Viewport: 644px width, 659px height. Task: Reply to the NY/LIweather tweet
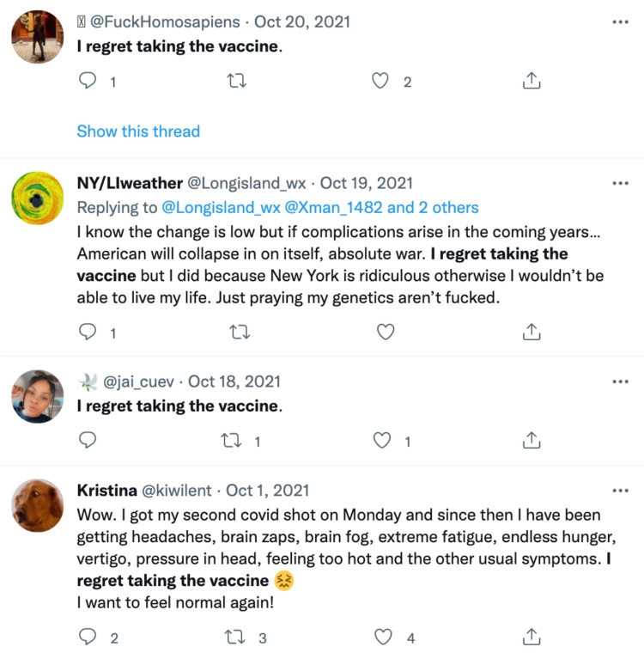(x=88, y=332)
